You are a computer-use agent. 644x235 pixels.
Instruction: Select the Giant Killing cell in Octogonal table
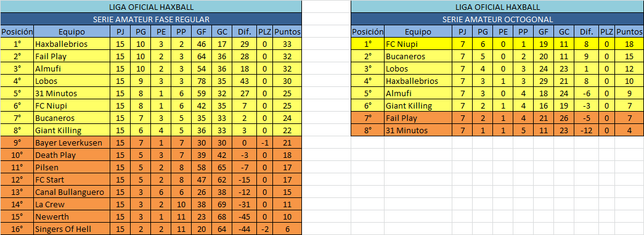coord(418,105)
